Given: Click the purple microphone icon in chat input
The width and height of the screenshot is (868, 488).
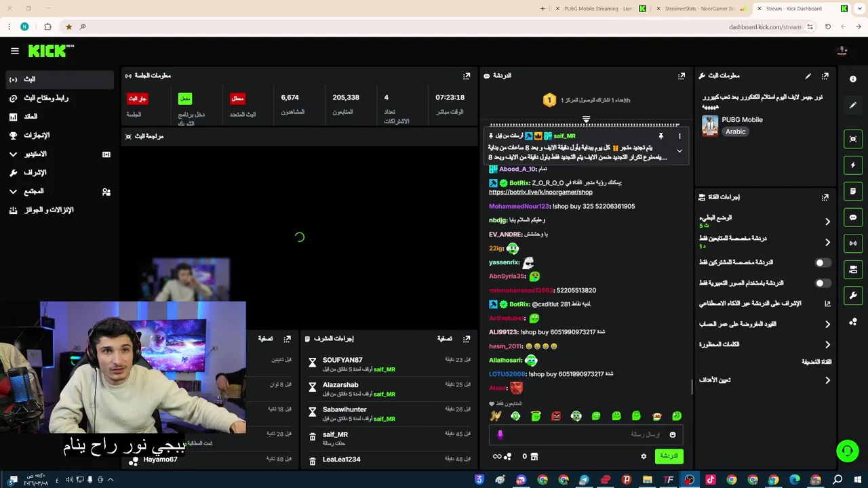Looking at the screenshot, I should (500, 434).
